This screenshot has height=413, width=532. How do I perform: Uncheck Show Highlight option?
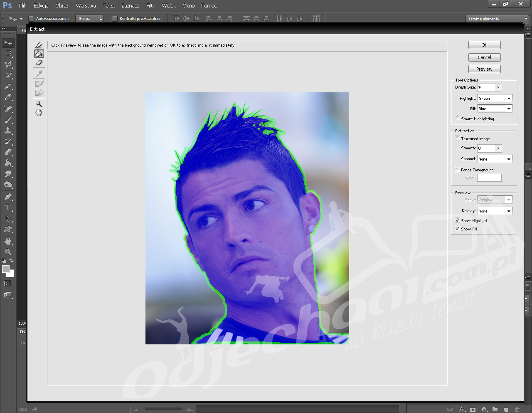[x=458, y=220]
